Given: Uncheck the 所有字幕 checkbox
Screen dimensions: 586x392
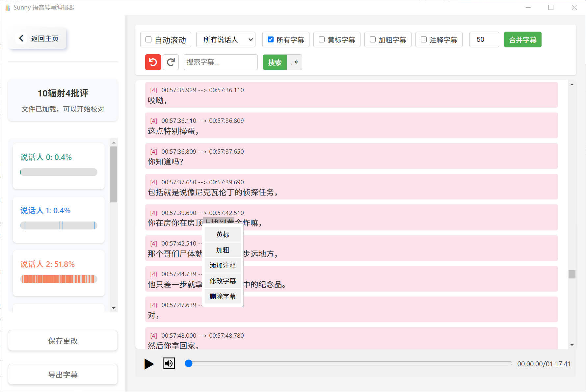Looking at the screenshot, I should click(x=270, y=39).
